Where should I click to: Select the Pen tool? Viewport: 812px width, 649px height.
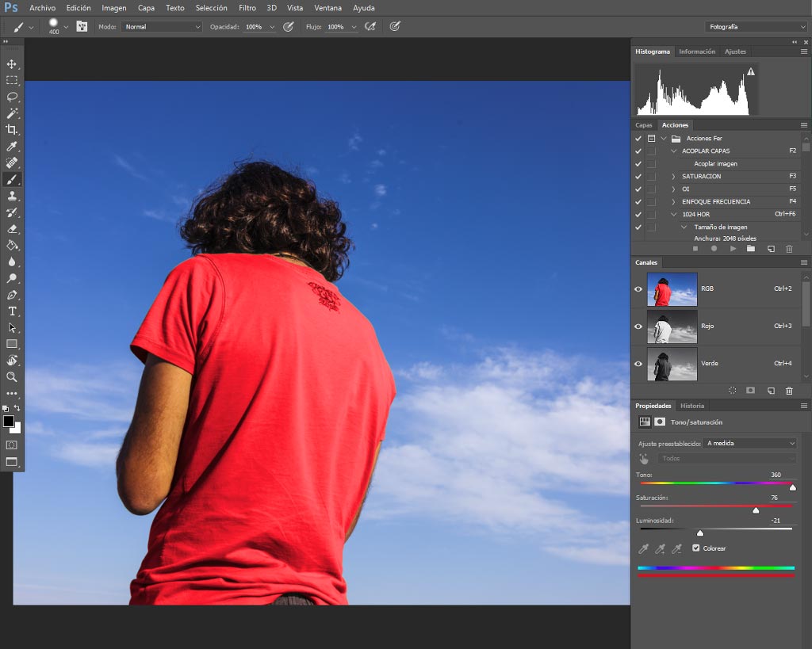tap(11, 295)
